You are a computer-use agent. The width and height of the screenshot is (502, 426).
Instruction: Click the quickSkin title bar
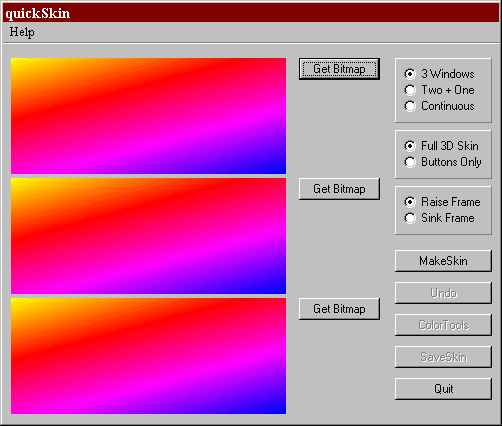point(251,13)
